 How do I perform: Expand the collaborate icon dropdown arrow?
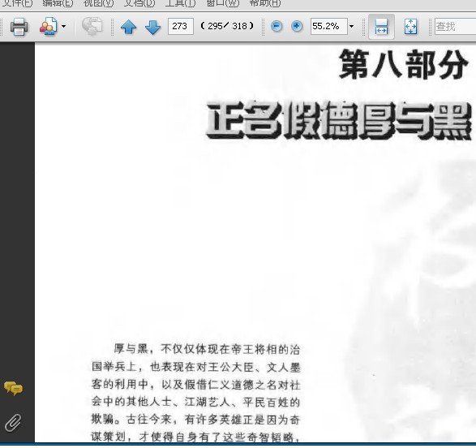click(63, 27)
